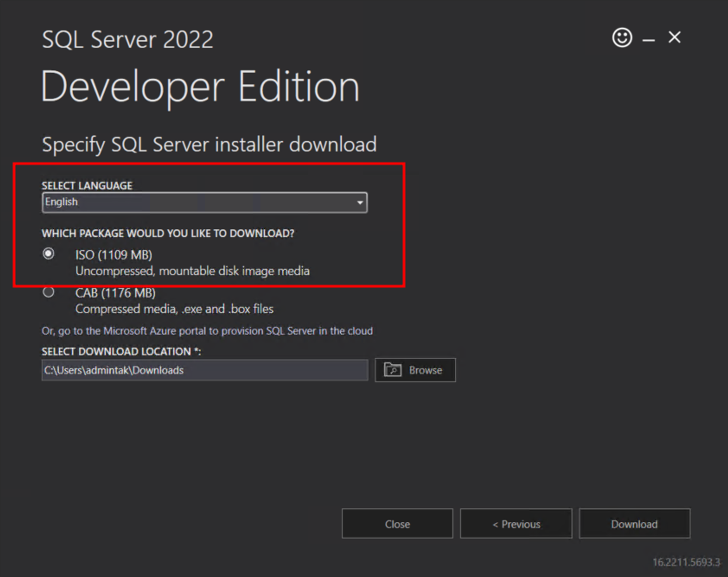Click the "Specify SQL Server installer download" heading
The image size is (728, 577).
tap(209, 145)
